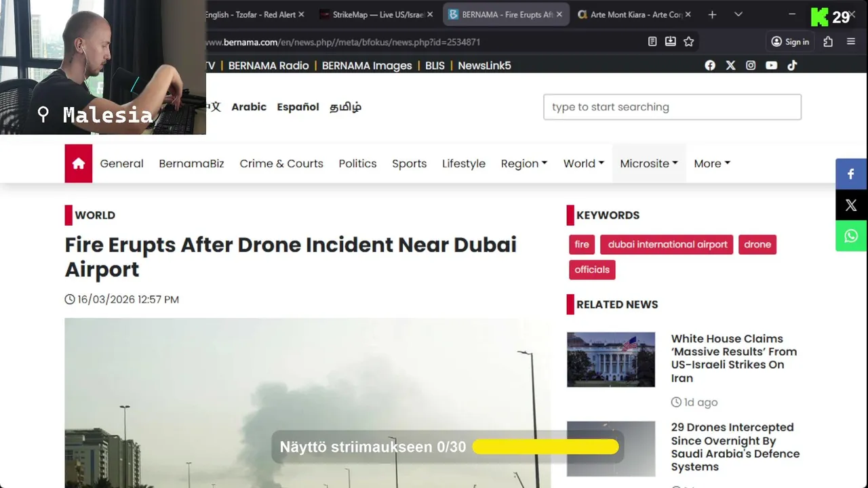Switch language to Español
The width and height of the screenshot is (868, 488).
click(x=298, y=107)
